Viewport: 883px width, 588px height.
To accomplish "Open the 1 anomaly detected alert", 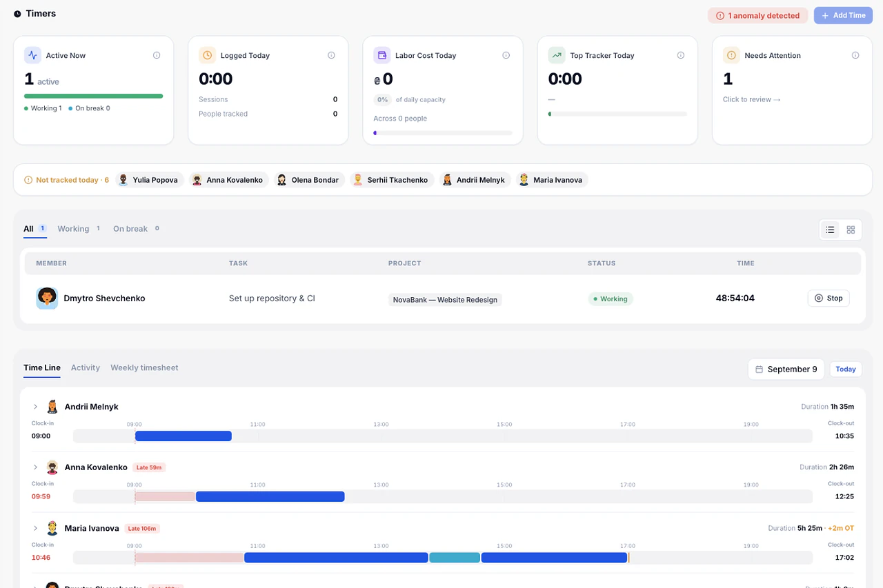I will click(757, 15).
